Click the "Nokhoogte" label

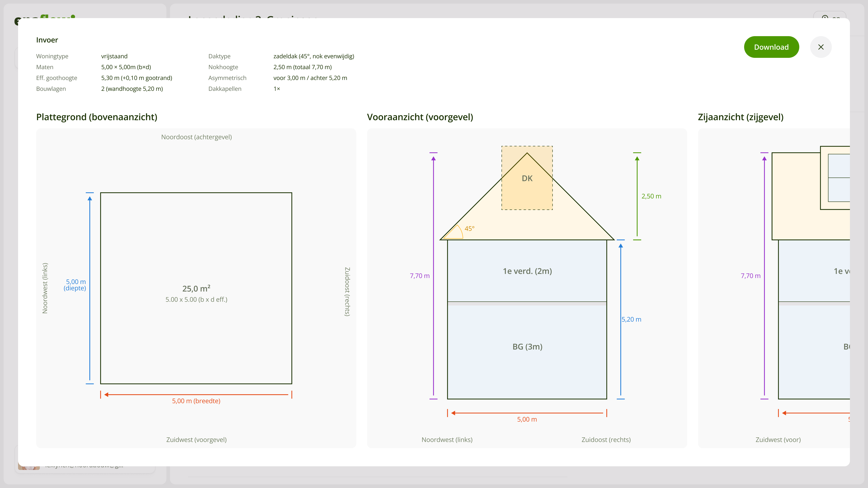point(223,67)
